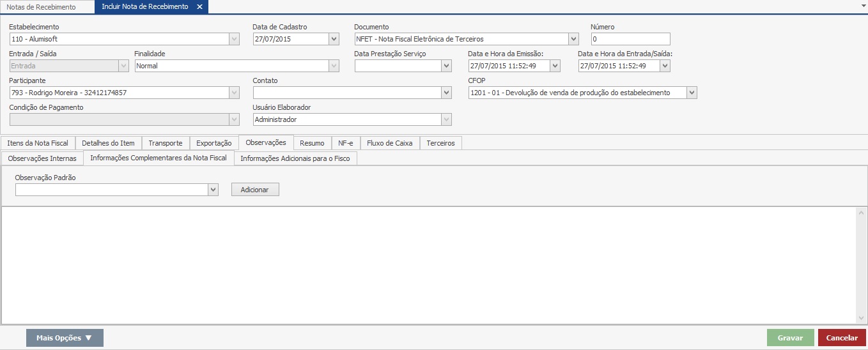Click the Adicionar button
Screen dimensions: 868x350
(x=255, y=190)
